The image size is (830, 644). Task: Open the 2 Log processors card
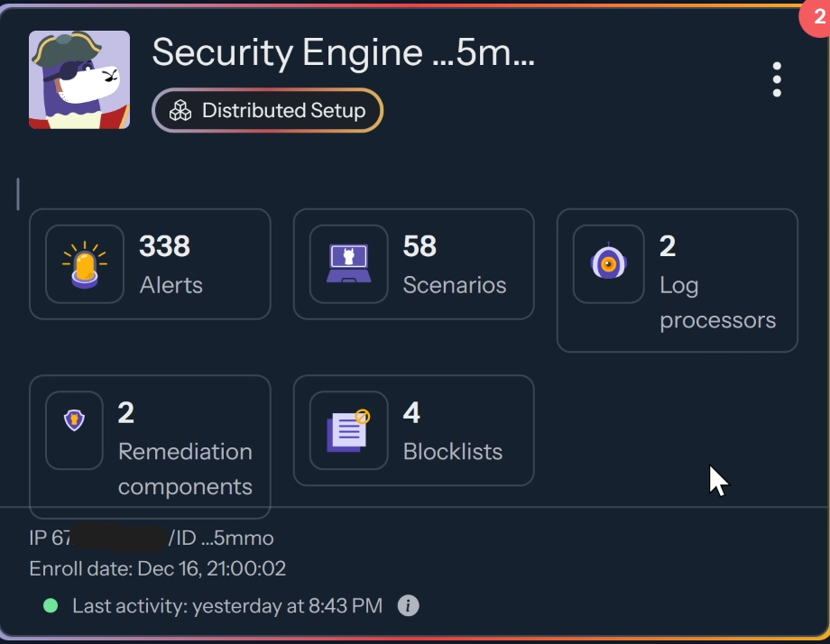pyautogui.click(x=677, y=280)
